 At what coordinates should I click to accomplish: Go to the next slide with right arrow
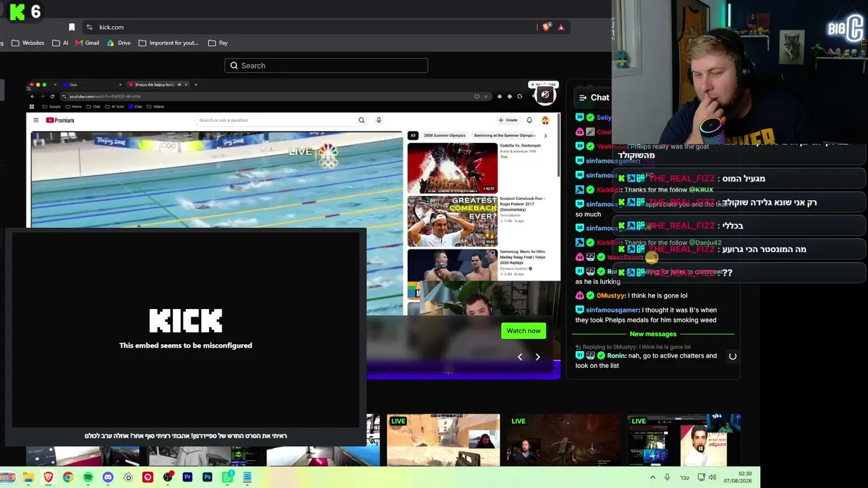538,357
